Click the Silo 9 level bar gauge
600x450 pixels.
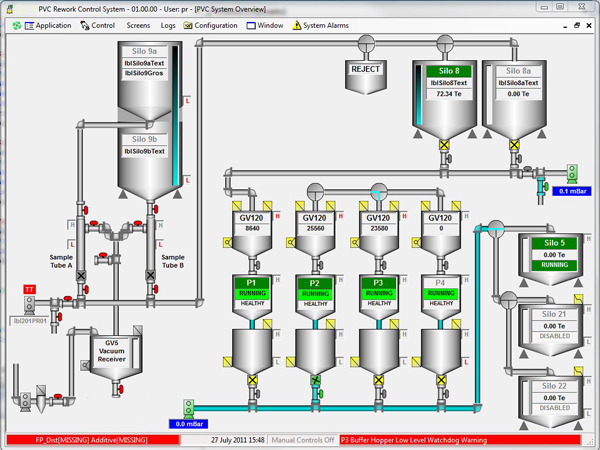[x=175, y=116]
